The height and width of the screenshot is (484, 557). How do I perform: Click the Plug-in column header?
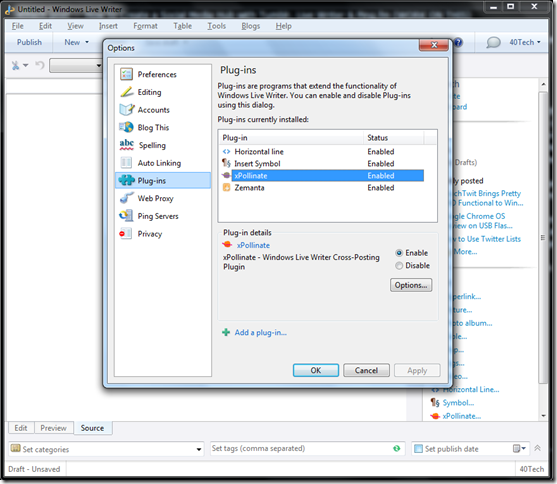pos(291,138)
